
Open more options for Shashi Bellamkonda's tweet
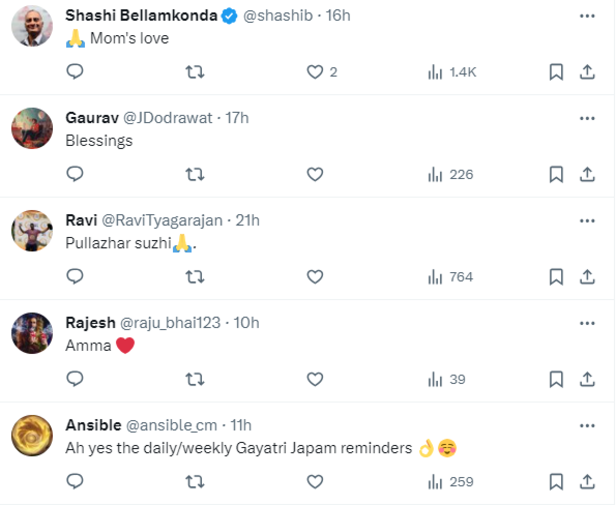pos(587,16)
